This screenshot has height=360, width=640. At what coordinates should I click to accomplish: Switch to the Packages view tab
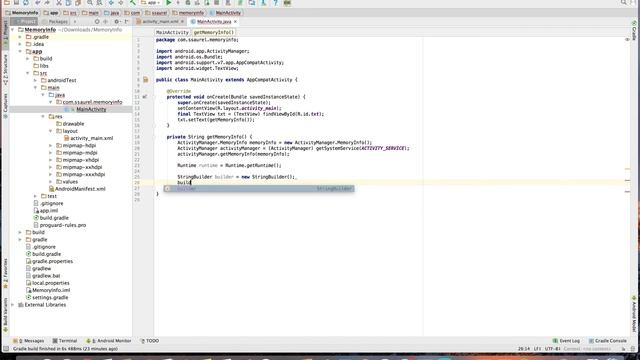click(x=55, y=22)
